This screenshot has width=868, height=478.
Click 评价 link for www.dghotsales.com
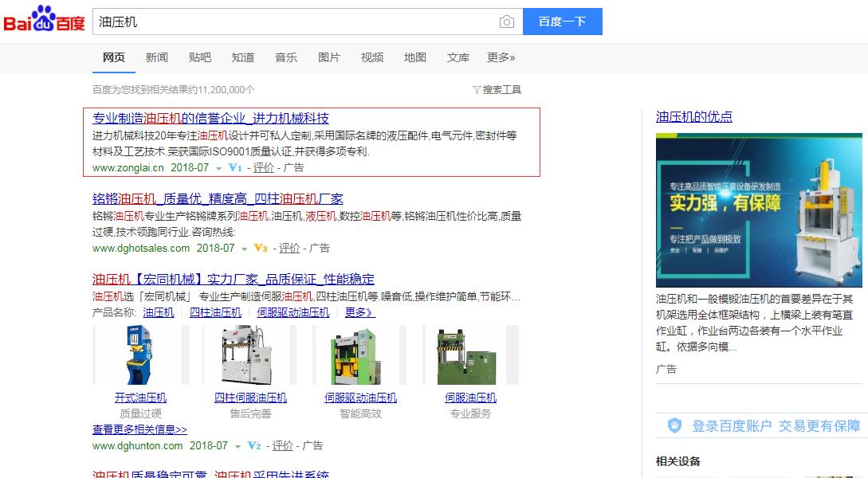click(x=289, y=248)
